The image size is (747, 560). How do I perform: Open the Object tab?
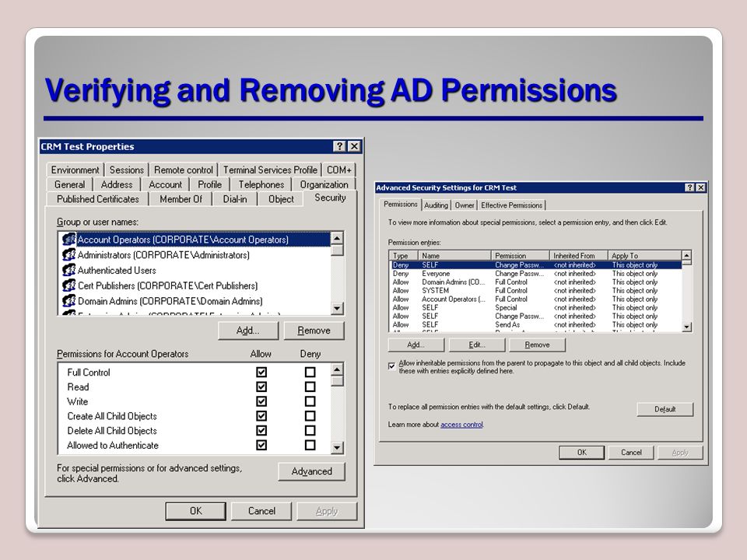281,199
